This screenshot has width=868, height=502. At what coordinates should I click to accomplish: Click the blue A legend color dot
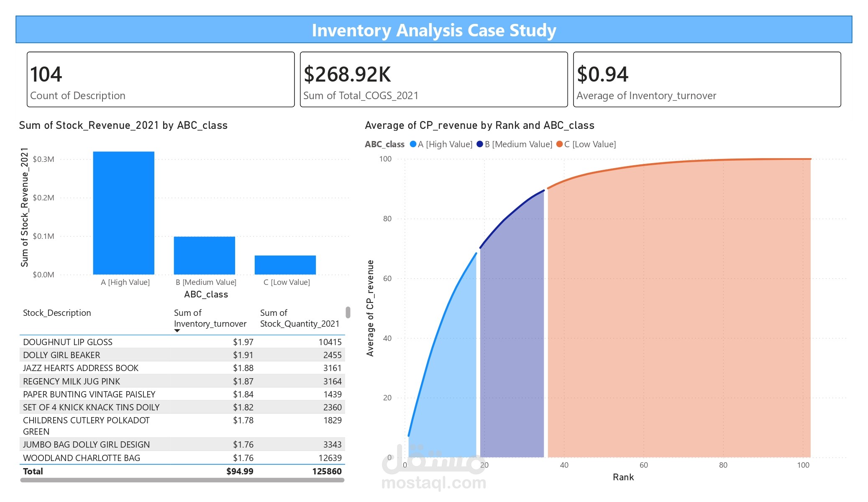pyautogui.click(x=412, y=144)
